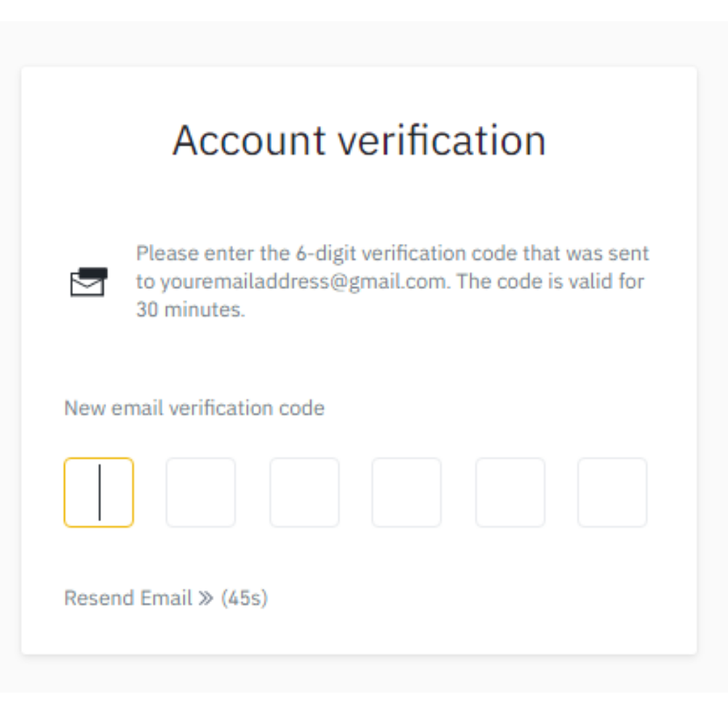This screenshot has width=728, height=728.
Task: Click the active highlighted code box with cursor
Action: 98,491
